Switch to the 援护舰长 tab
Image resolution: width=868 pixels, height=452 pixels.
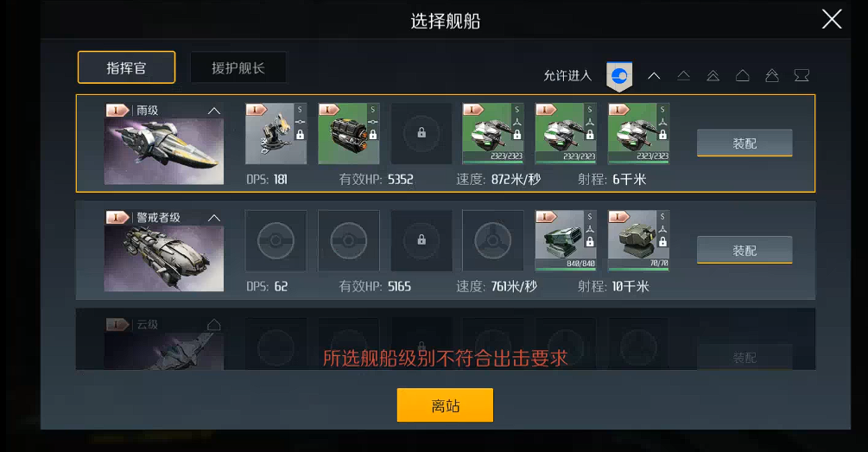tap(238, 67)
